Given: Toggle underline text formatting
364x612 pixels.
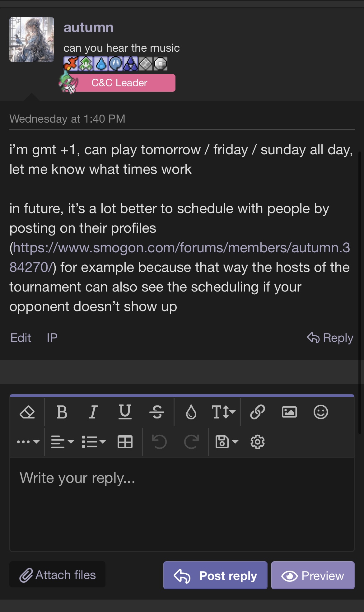Looking at the screenshot, I should (x=125, y=412).
